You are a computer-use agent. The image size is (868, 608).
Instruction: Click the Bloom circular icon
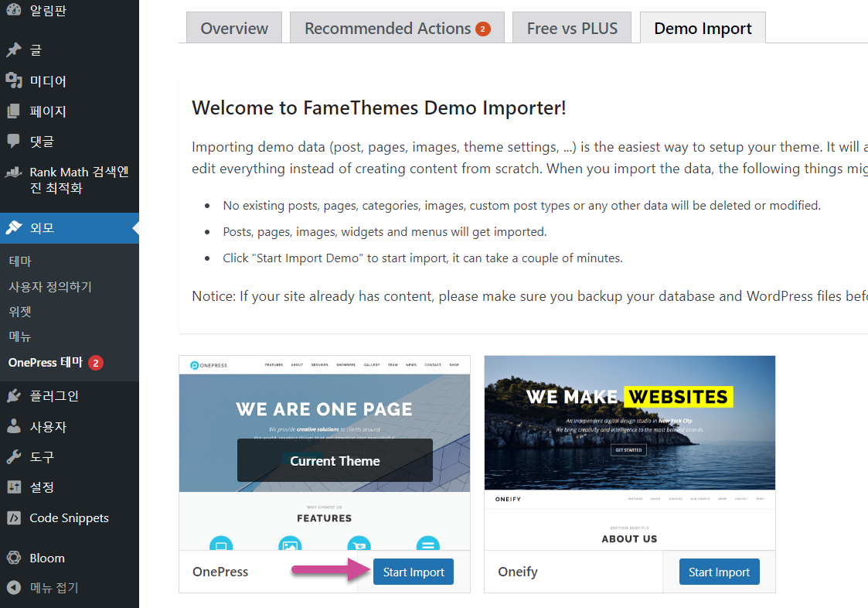14,558
